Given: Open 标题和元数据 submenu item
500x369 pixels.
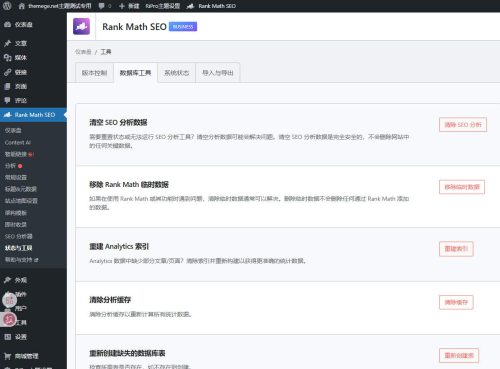Looking at the screenshot, I should [x=21, y=189].
